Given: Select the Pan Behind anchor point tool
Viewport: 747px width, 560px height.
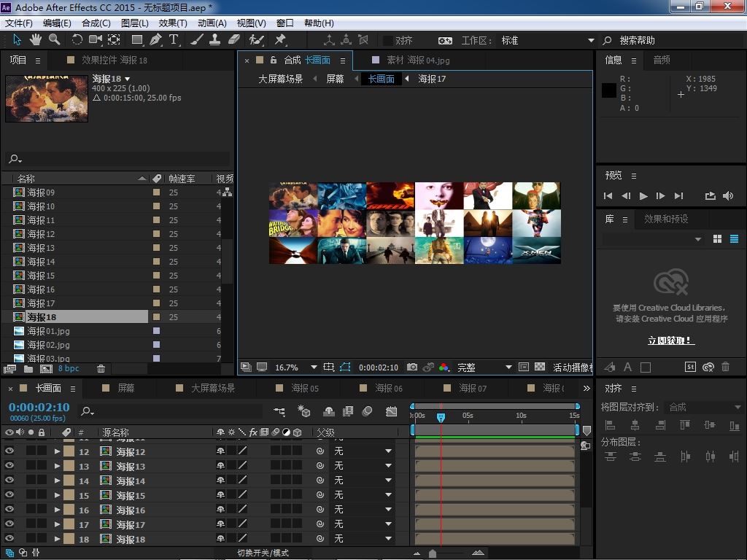Looking at the screenshot, I should coord(114,40).
